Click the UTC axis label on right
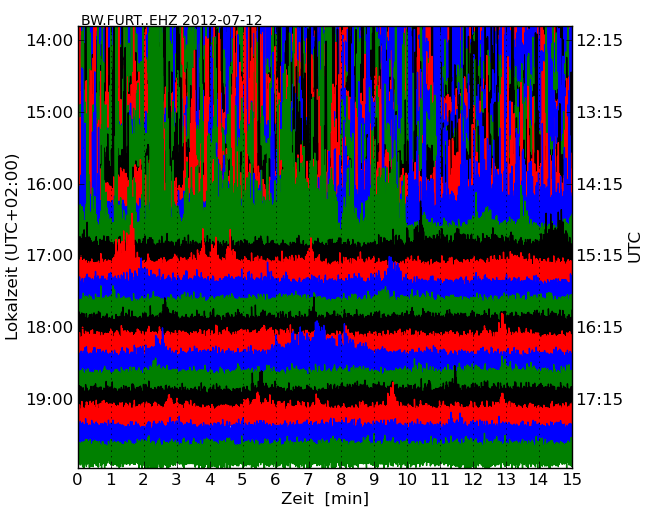650x520 pixels. point(634,248)
